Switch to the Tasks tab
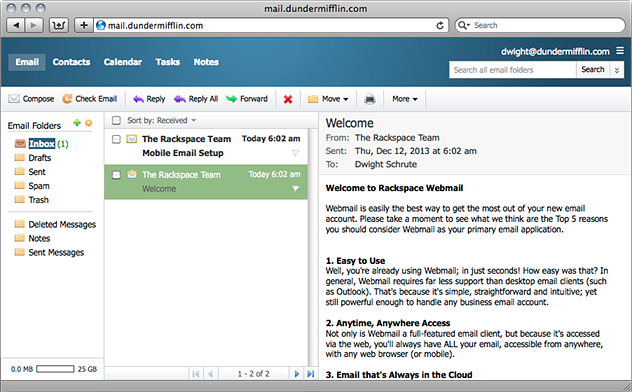The image size is (632, 392). [x=168, y=62]
